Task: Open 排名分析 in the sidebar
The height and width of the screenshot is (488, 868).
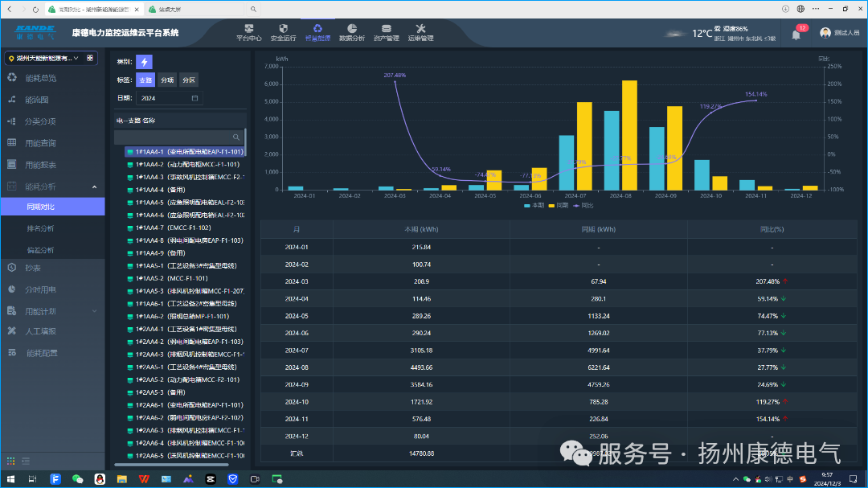Action: (x=40, y=228)
